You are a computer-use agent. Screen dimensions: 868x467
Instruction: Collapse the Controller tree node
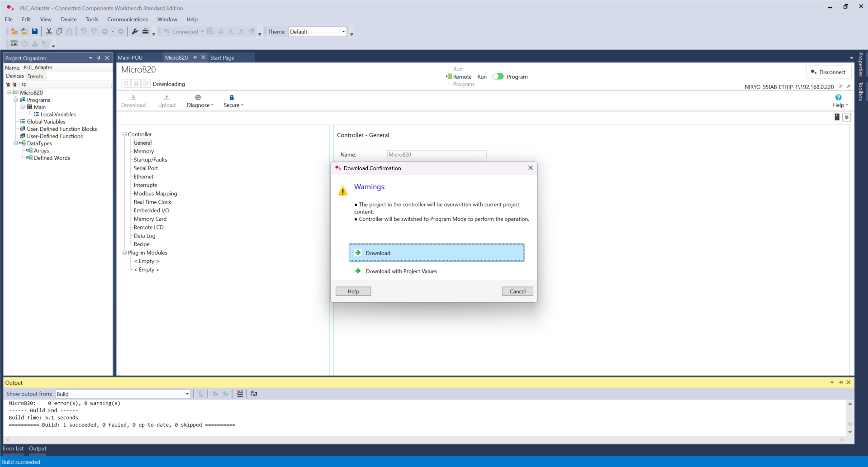124,134
